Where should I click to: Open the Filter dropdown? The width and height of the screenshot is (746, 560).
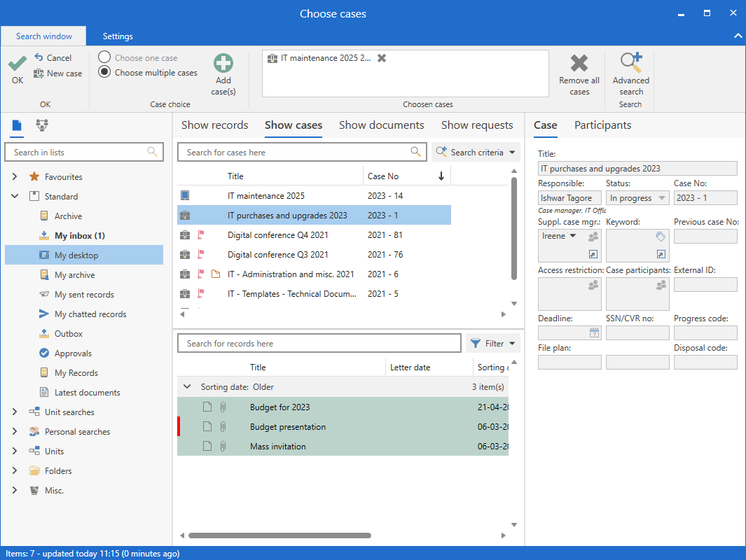click(x=494, y=343)
